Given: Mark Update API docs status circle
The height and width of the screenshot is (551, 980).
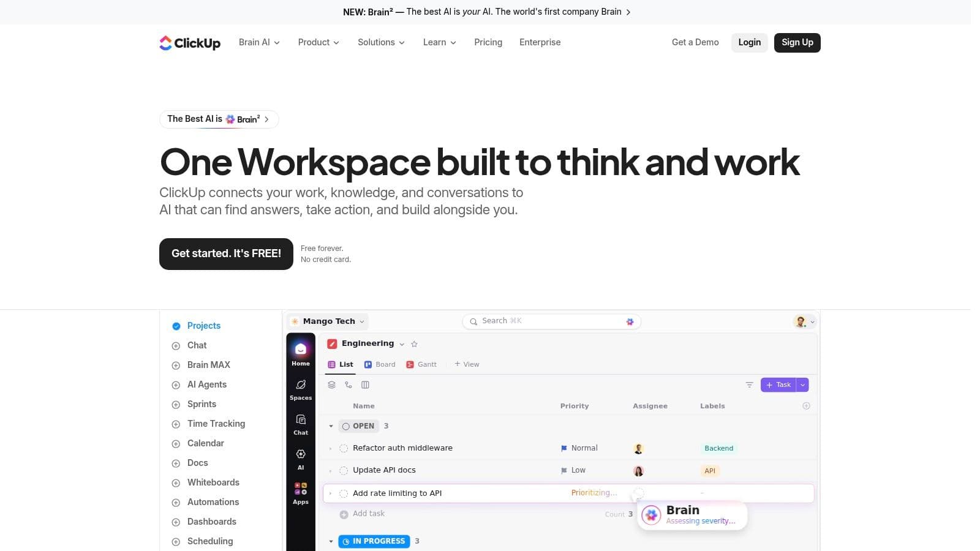Looking at the screenshot, I should pyautogui.click(x=344, y=471).
